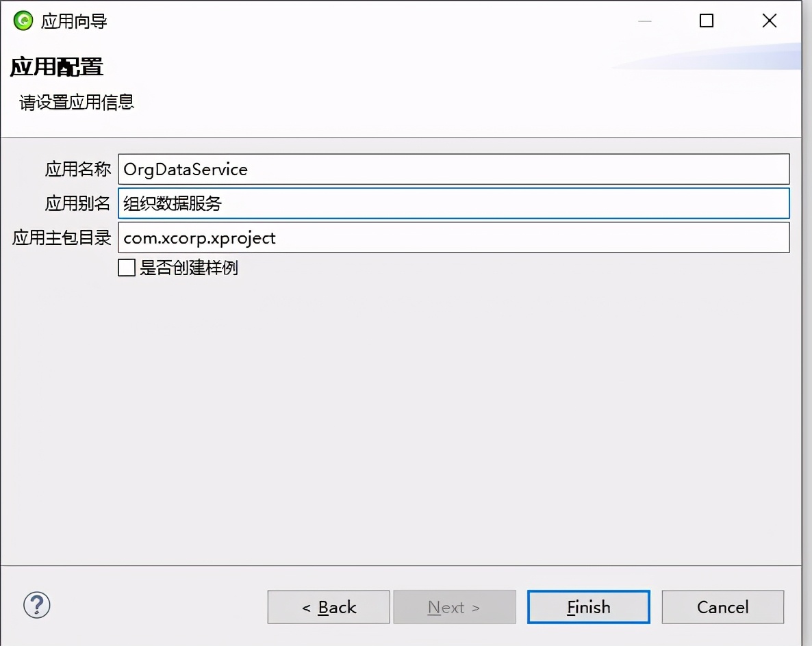Go back with the Back button
This screenshot has width=812, height=646.
tap(329, 607)
